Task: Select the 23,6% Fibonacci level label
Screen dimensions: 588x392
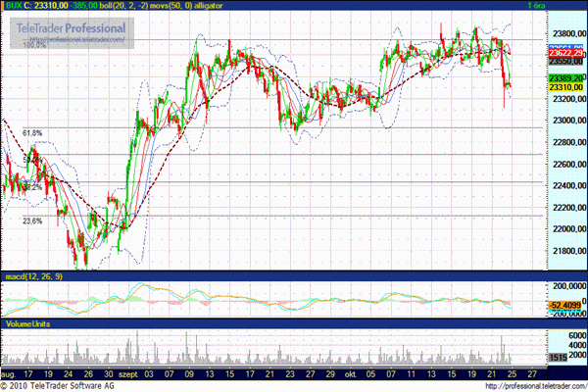Action: click(x=32, y=221)
